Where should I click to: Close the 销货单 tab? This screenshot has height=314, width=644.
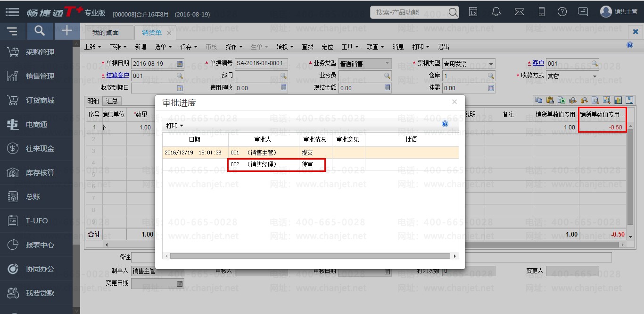point(169,33)
